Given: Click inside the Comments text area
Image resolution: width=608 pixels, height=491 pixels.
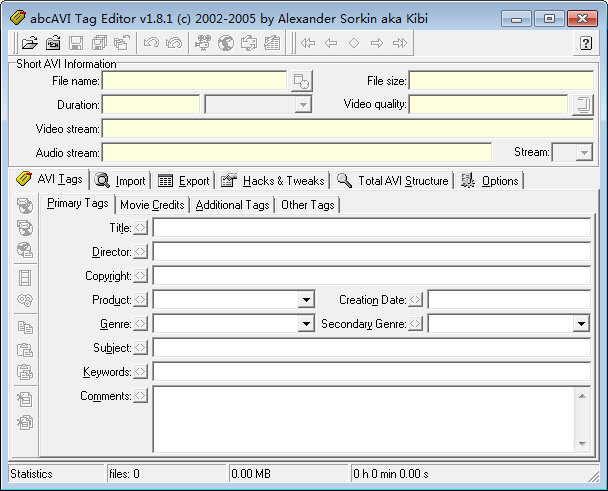Looking at the screenshot, I should [x=364, y=419].
